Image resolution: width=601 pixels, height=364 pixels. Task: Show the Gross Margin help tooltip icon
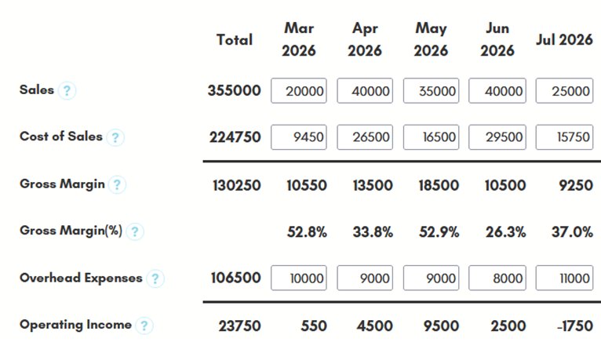pos(117,184)
